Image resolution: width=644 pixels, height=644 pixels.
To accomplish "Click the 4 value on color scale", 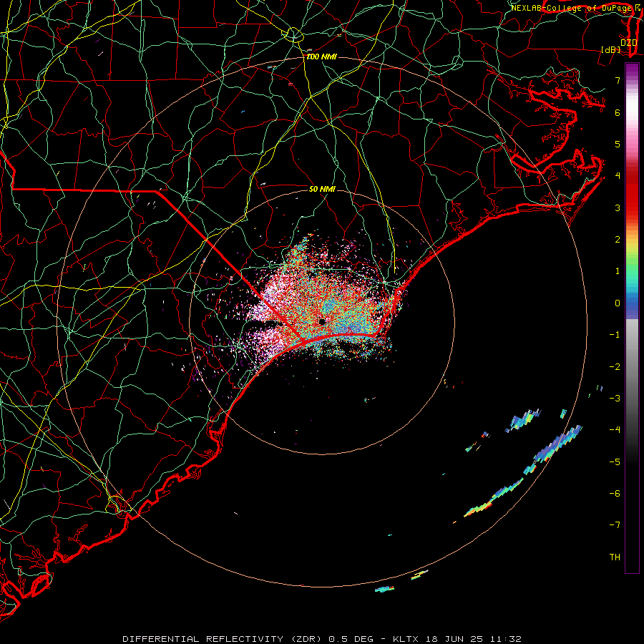I will pyautogui.click(x=618, y=176).
